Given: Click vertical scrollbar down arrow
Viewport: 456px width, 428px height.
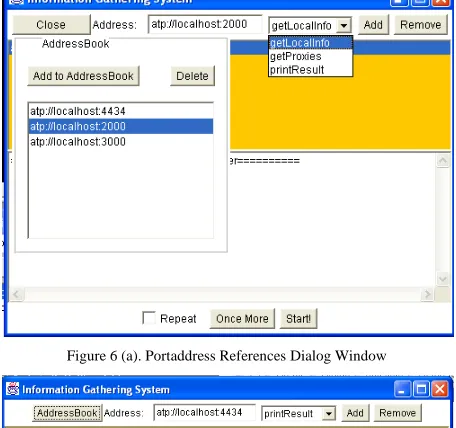Looking at the screenshot, I should click(443, 279).
